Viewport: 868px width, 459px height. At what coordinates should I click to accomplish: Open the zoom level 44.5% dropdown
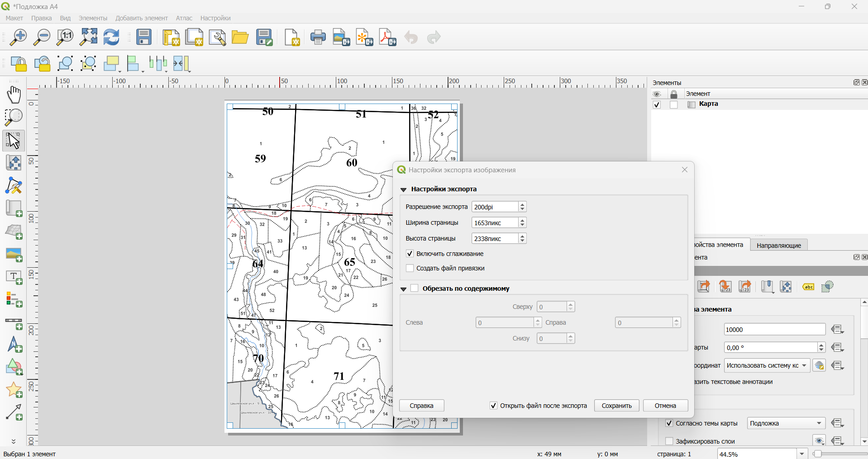(802, 454)
